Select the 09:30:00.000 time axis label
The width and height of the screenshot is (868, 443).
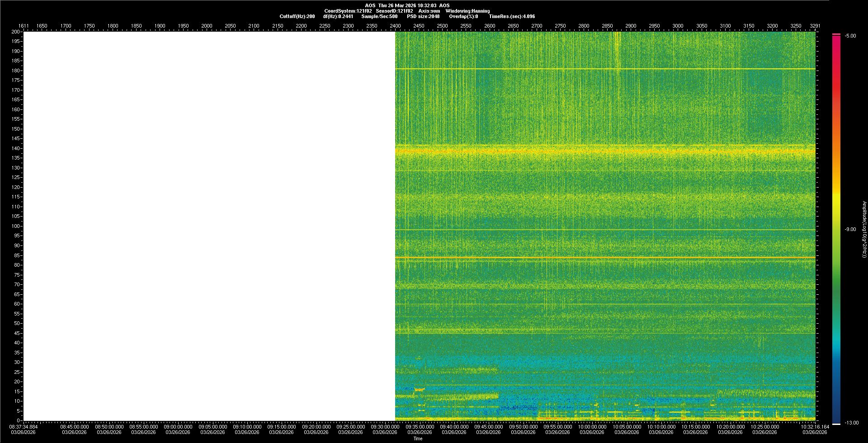[385, 426]
